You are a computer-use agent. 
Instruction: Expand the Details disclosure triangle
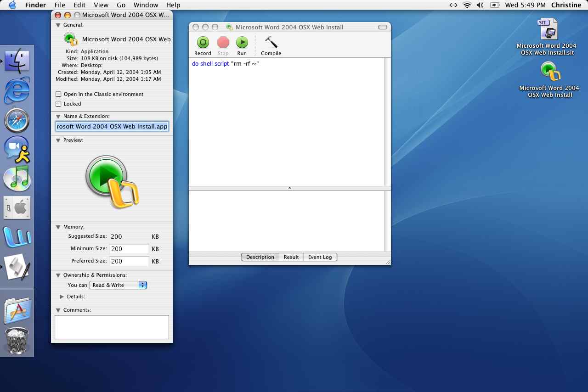click(62, 297)
